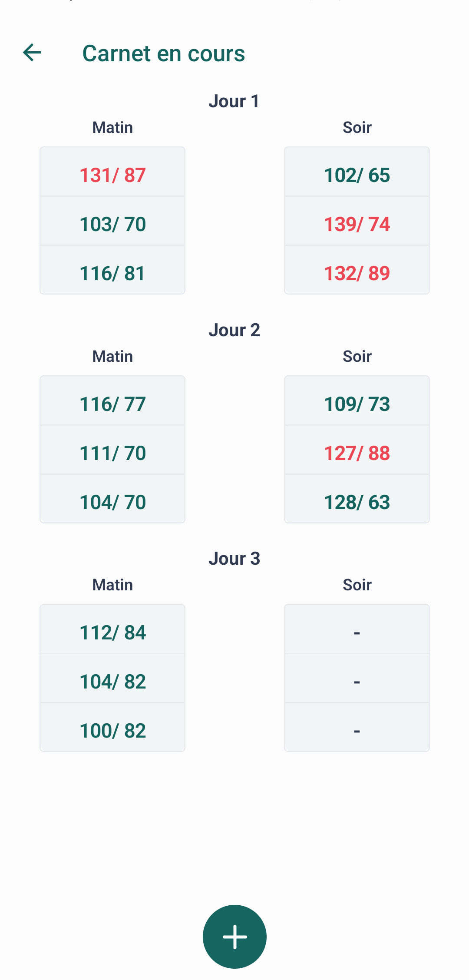Click the Carnet en cours title

coord(164,53)
